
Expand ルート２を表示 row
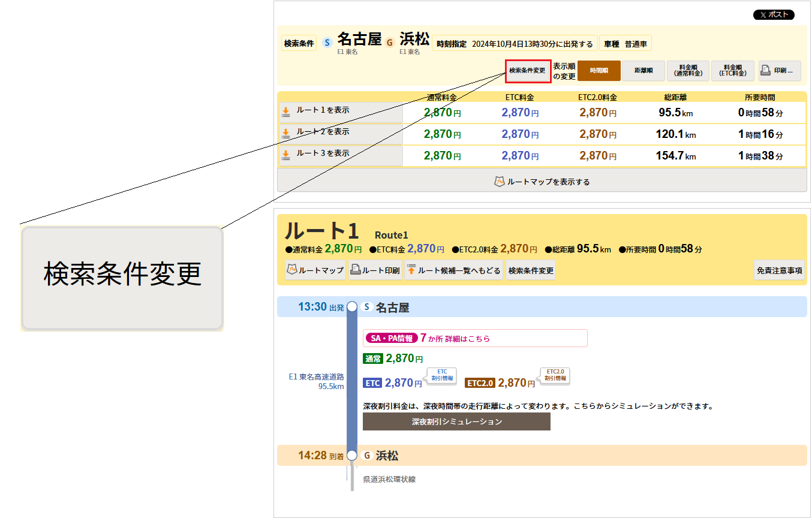pyautogui.click(x=341, y=134)
